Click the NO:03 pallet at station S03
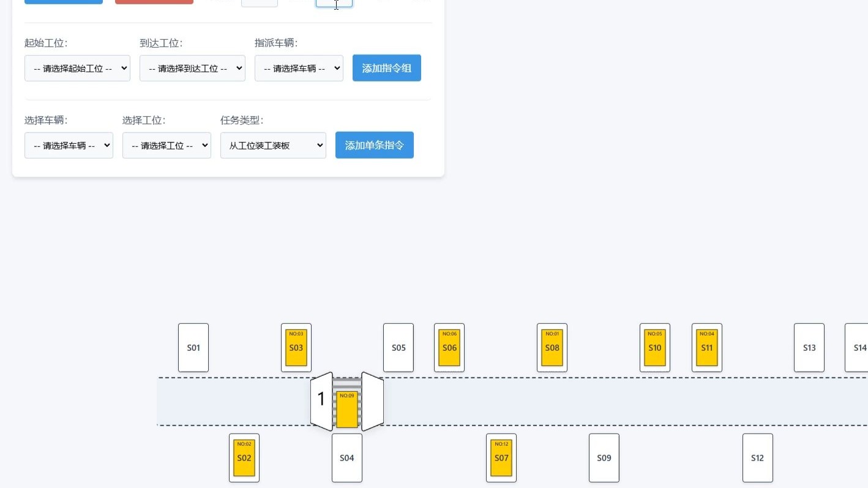 point(296,348)
